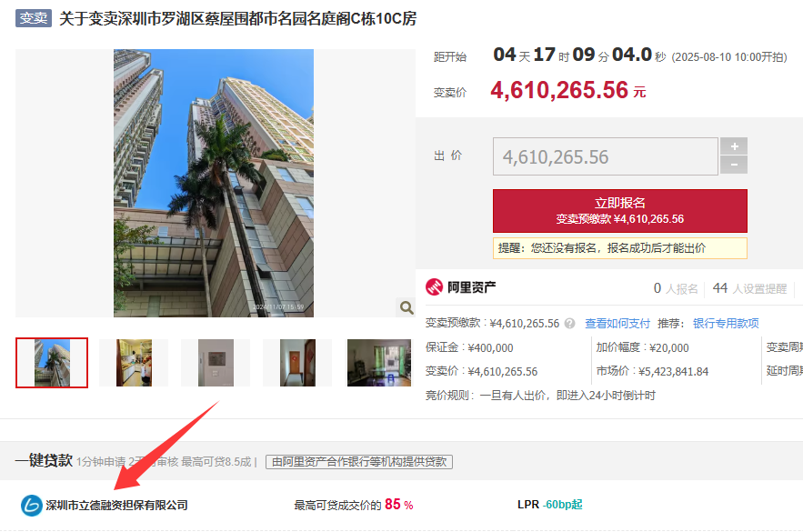Click the 立即报名 red button
This screenshot has height=532, width=803.
(619, 211)
